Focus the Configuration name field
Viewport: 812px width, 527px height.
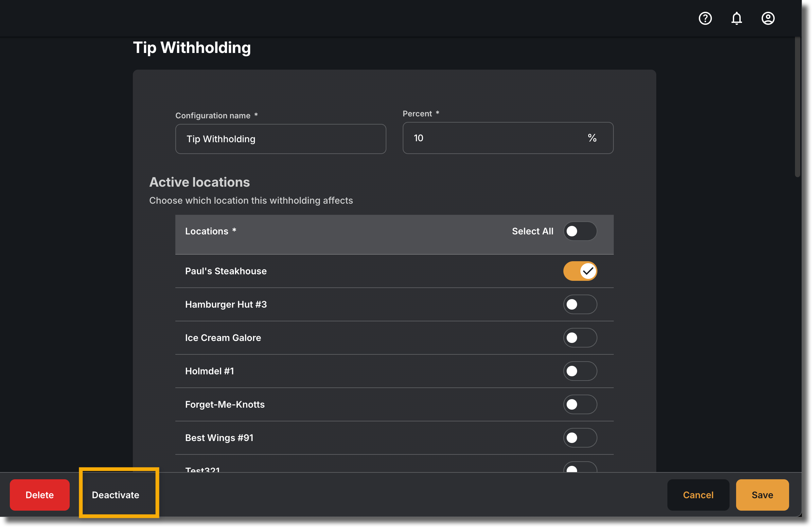tap(280, 139)
